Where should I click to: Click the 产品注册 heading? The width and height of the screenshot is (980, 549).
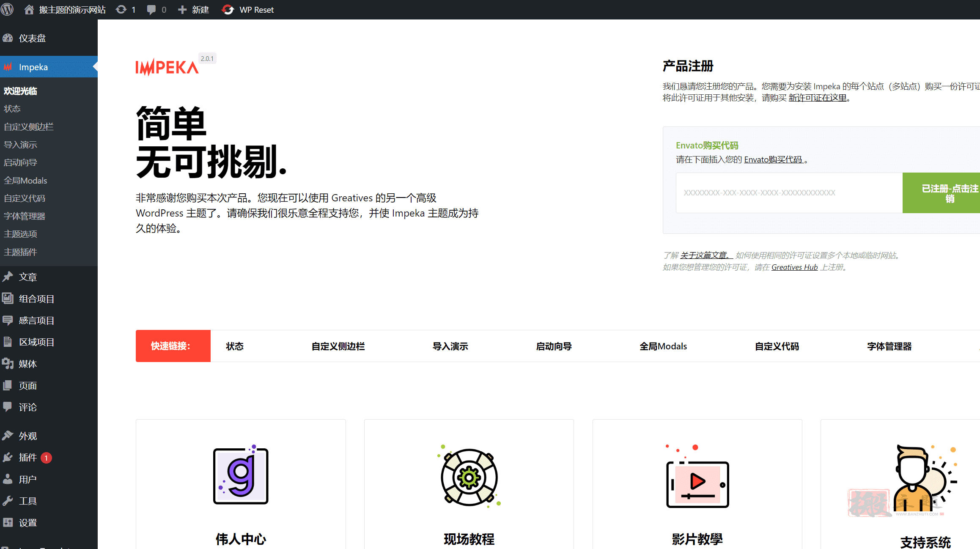[688, 66]
